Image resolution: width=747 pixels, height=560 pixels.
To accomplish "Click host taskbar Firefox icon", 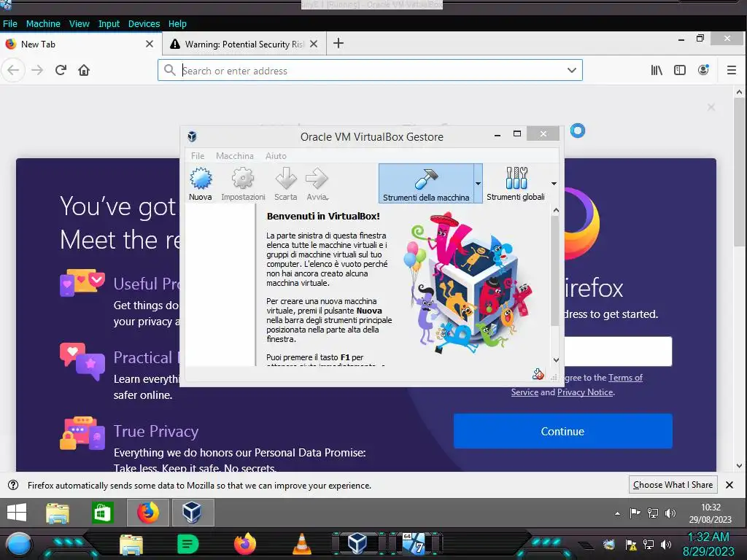I will [x=245, y=544].
